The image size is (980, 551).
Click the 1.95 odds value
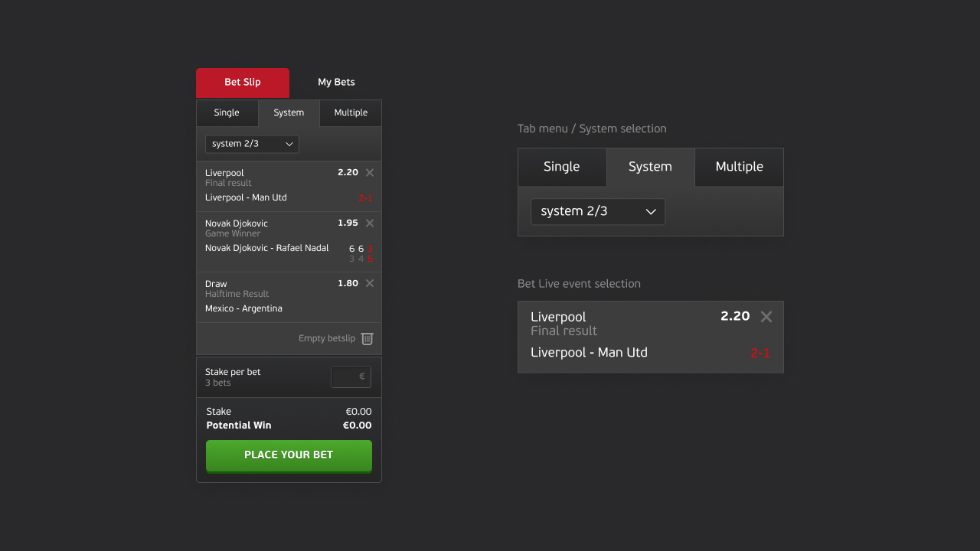tap(348, 223)
